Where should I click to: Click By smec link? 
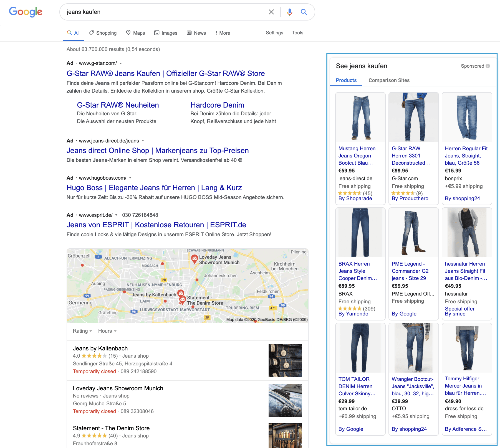pos(455,314)
